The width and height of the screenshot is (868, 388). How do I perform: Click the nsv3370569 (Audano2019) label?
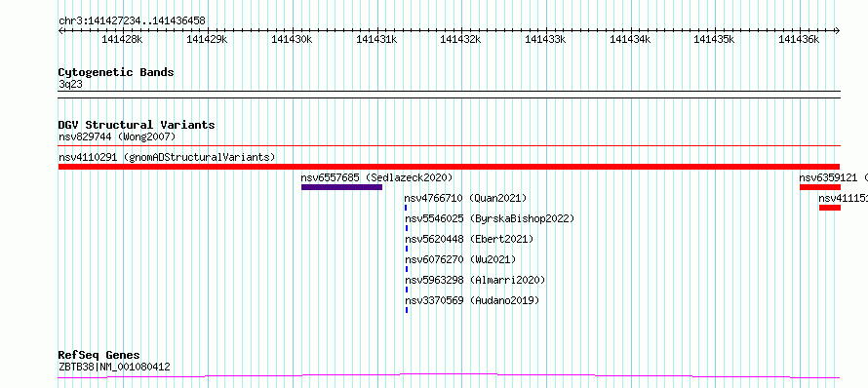coord(472,300)
